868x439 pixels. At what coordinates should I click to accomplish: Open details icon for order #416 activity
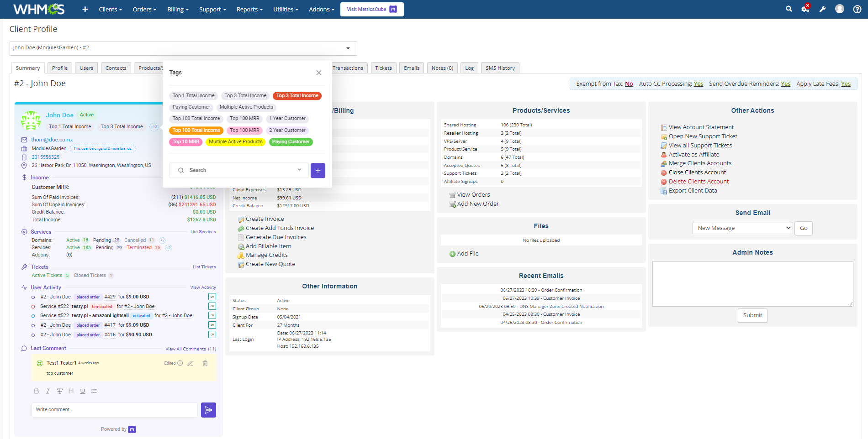point(212,334)
